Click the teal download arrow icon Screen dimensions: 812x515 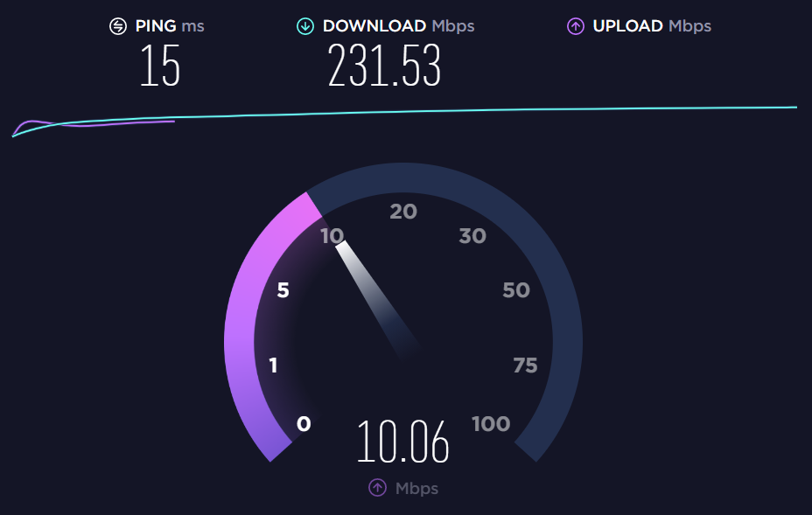point(305,26)
